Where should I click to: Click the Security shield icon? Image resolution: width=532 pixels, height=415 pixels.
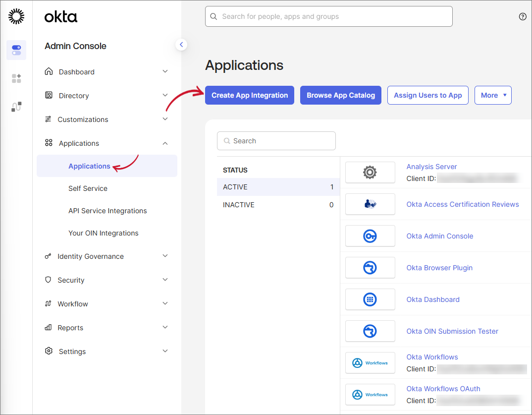pyautogui.click(x=48, y=280)
